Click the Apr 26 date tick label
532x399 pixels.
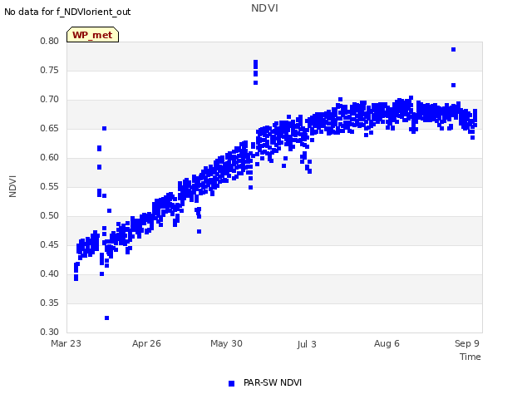point(146,343)
